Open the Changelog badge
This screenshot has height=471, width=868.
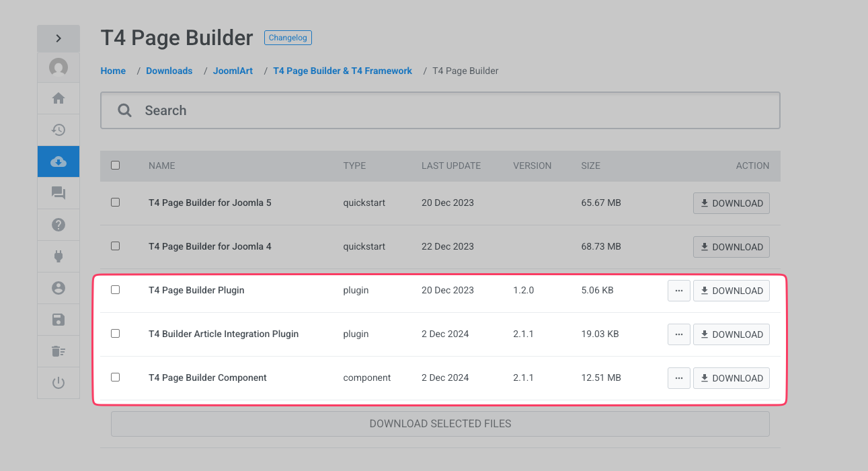point(288,38)
